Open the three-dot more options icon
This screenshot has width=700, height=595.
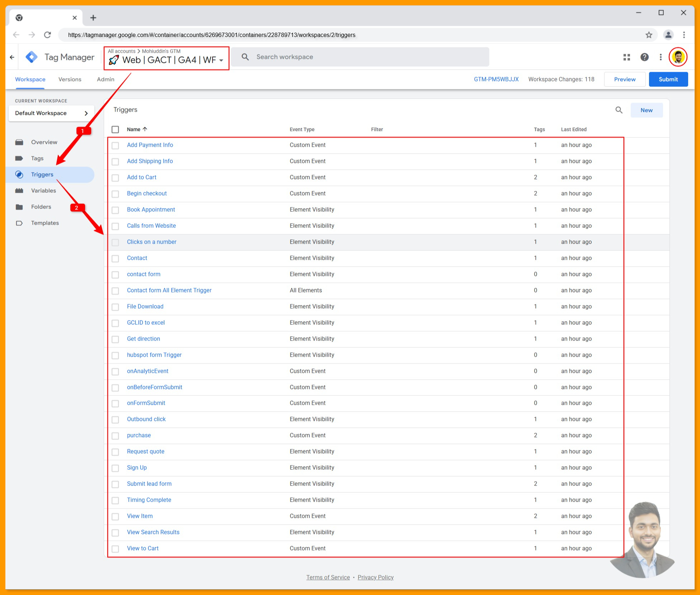pyautogui.click(x=661, y=57)
